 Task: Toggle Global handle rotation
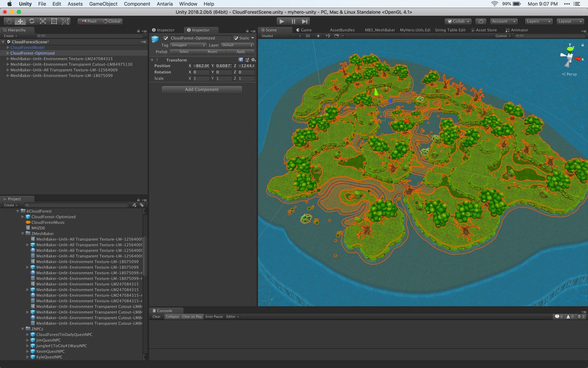111,21
